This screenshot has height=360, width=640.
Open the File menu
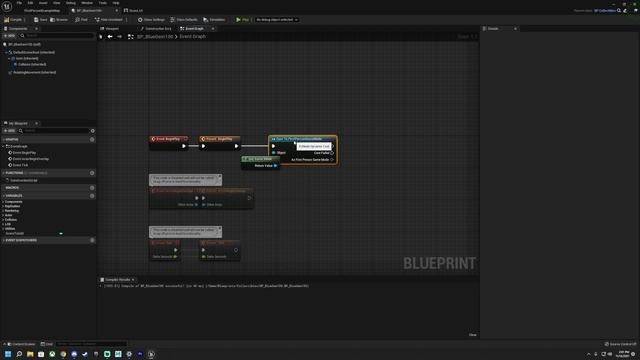coord(19,3)
